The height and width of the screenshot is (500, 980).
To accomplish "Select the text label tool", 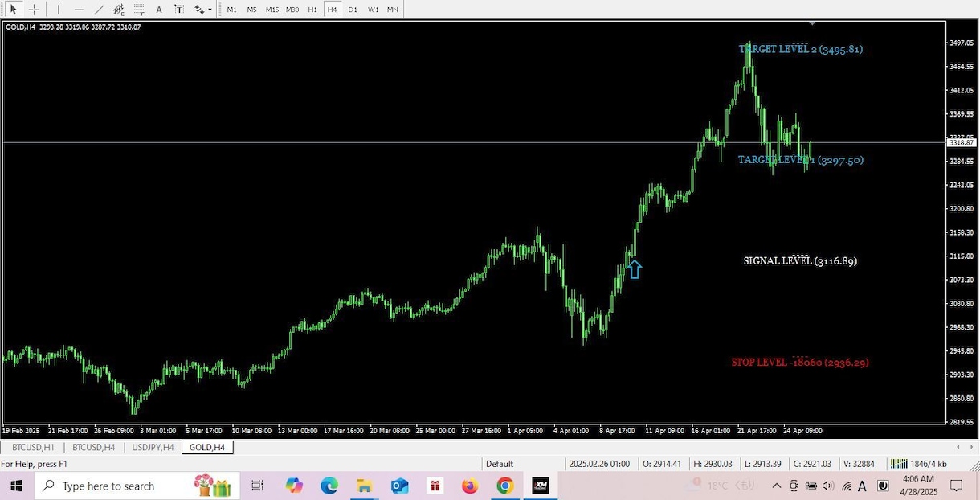I will (178, 10).
